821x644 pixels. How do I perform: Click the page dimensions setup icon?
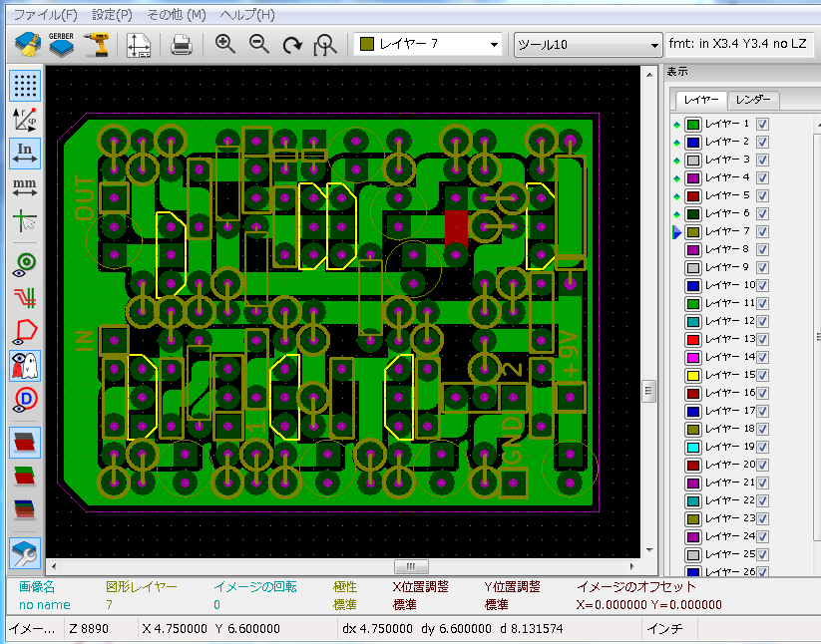(x=139, y=45)
